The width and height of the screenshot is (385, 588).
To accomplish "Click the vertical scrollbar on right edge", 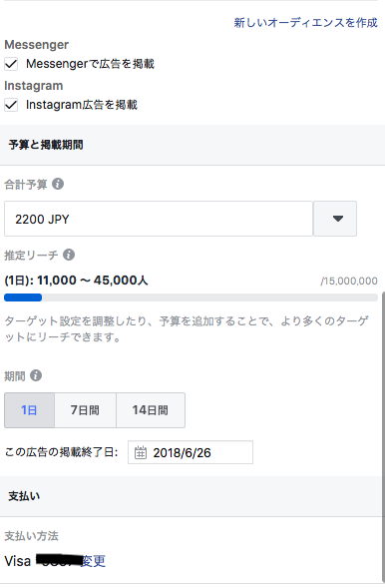I will pyautogui.click(x=383, y=435).
